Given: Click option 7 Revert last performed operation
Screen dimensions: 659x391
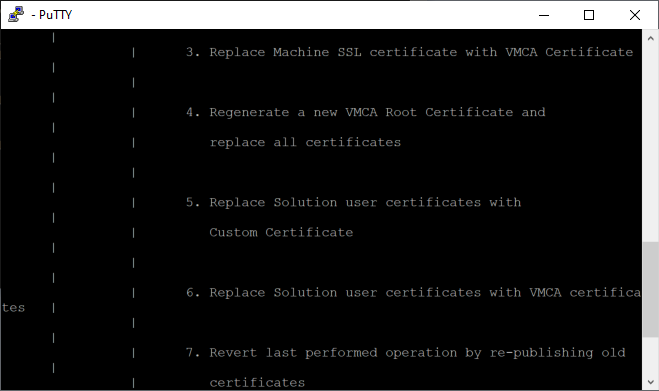Looking at the screenshot, I should click(x=406, y=353).
